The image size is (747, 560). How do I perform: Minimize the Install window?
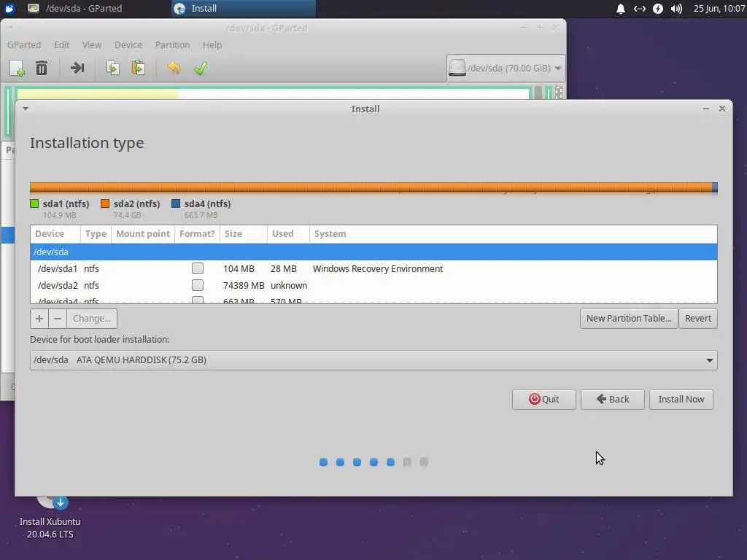pyautogui.click(x=706, y=109)
